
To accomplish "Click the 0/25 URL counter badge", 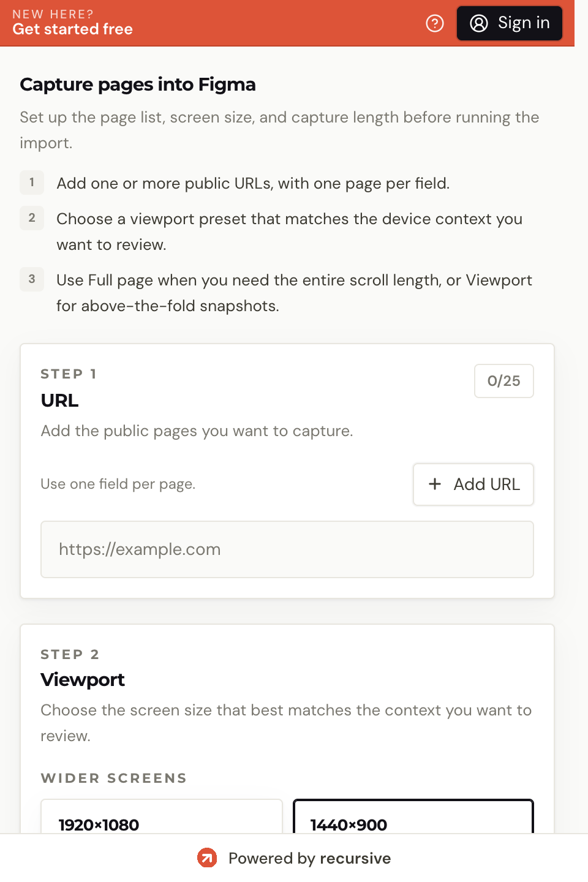I will [503, 381].
